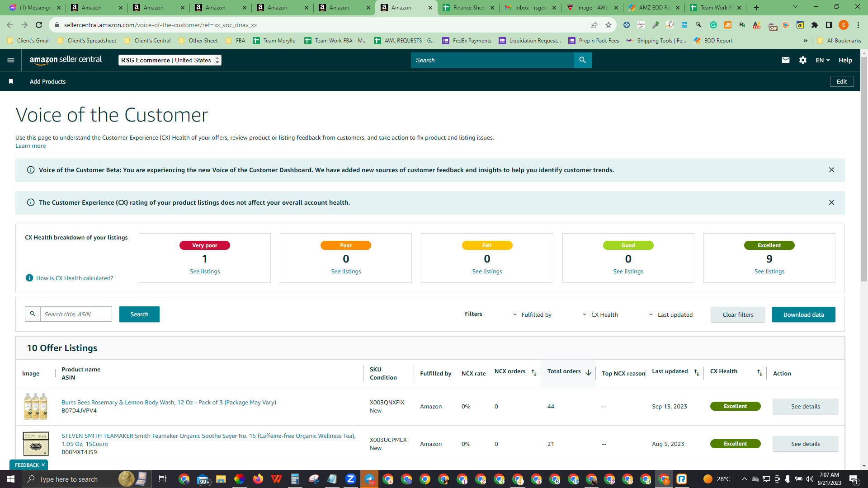The image size is (868, 488).
Task: Open Zoom from the taskbar
Action: pyautogui.click(x=350, y=479)
